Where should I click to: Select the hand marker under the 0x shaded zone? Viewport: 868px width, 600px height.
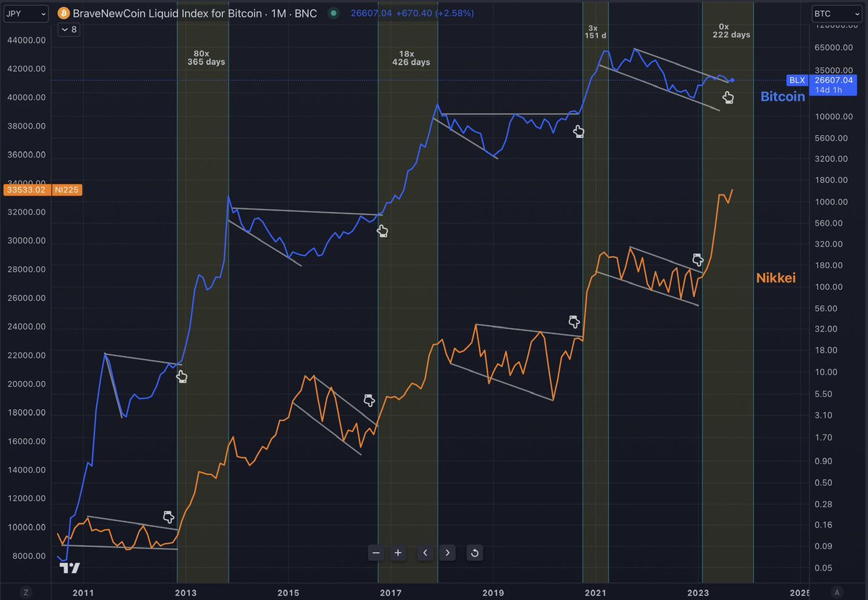(728, 97)
